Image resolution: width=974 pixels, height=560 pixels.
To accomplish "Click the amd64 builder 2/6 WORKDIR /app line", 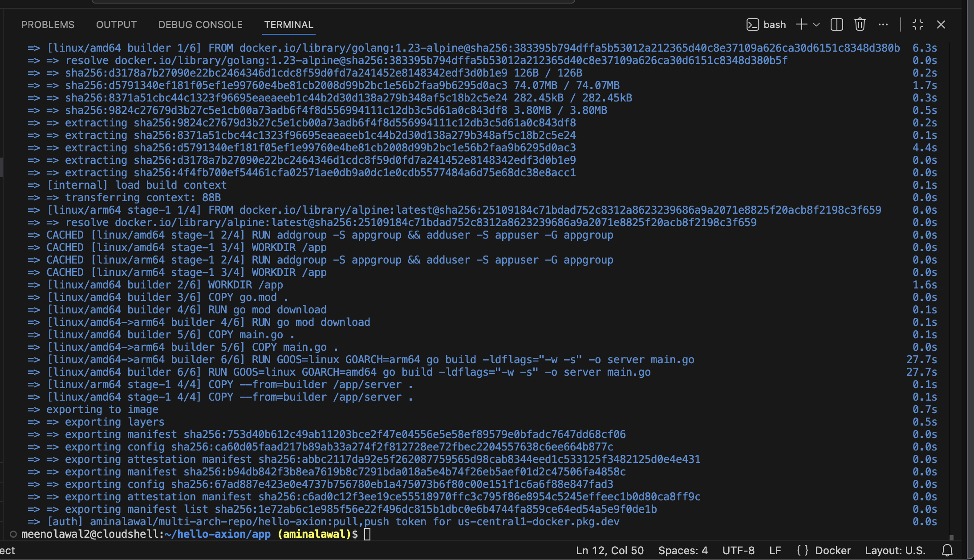I will click(155, 285).
